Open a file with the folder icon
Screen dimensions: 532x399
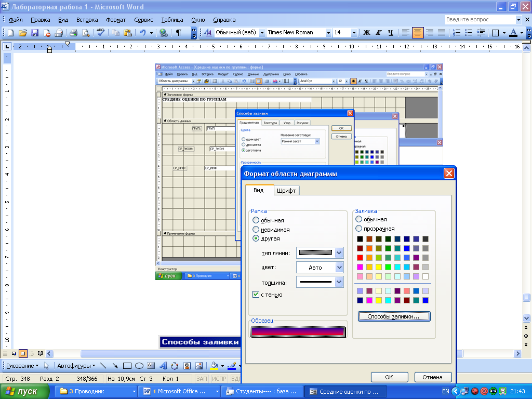pos(23,33)
